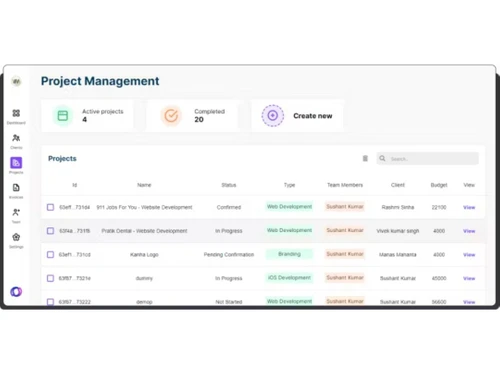Click the Active projects green icon
This screenshot has height=375, width=500.
pyautogui.click(x=63, y=116)
